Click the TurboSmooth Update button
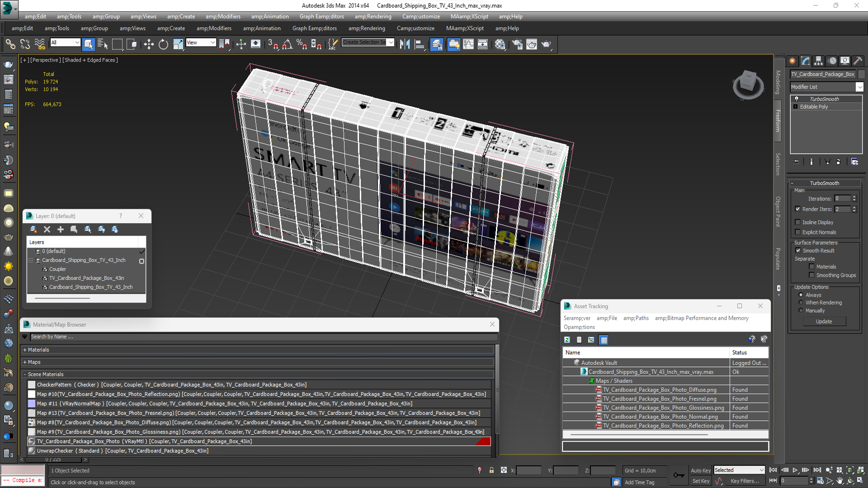Screen dimensions: 868x488 pyautogui.click(x=824, y=321)
